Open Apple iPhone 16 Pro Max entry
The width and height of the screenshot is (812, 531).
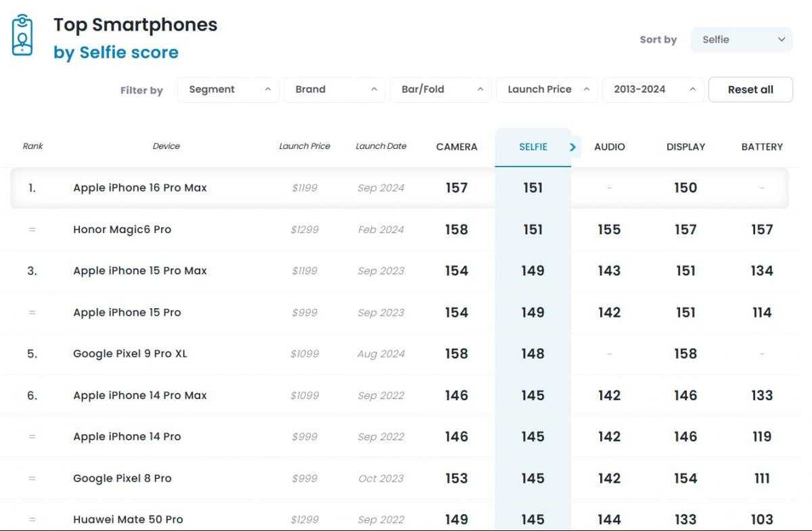click(x=140, y=188)
